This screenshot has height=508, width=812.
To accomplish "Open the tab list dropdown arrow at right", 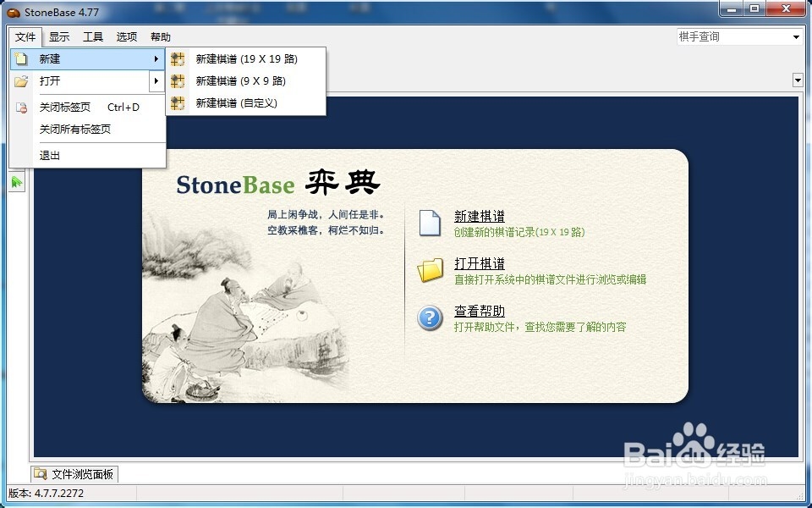I will [798, 80].
